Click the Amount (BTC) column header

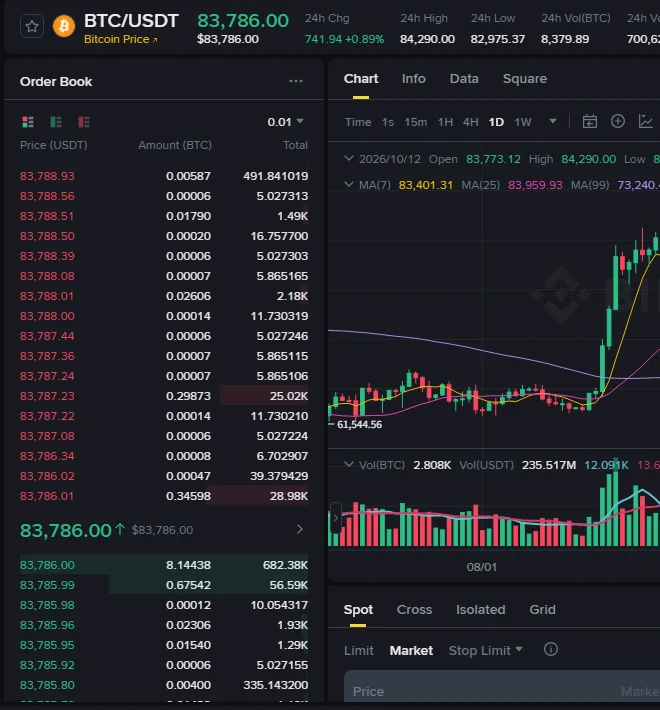pyautogui.click(x=175, y=145)
